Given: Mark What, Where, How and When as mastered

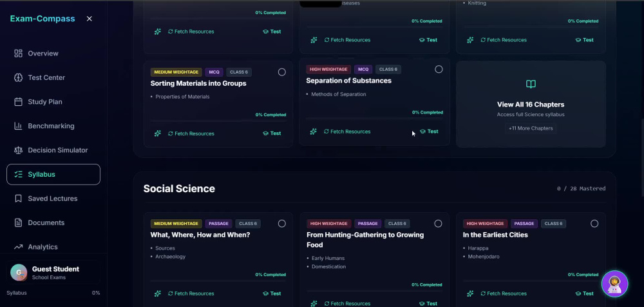Looking at the screenshot, I should click(x=282, y=223).
